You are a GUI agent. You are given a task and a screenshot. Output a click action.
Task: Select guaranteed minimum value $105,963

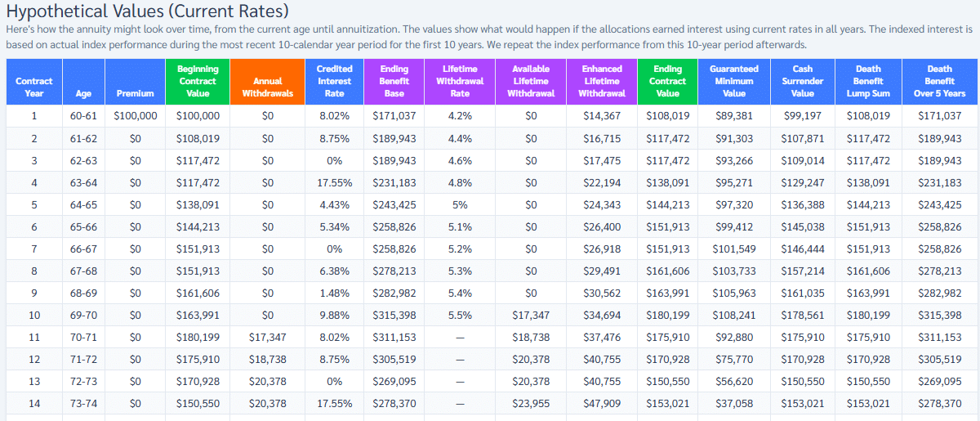734,293
